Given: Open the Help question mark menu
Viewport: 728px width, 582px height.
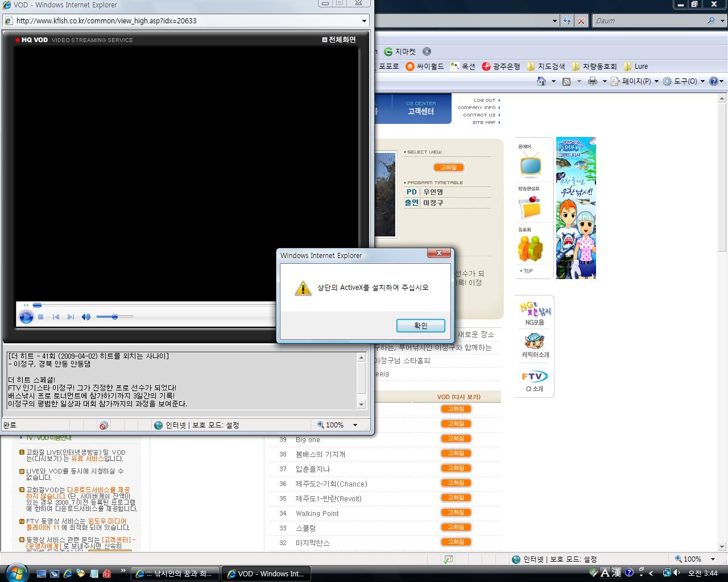Looking at the screenshot, I should tap(717, 81).
